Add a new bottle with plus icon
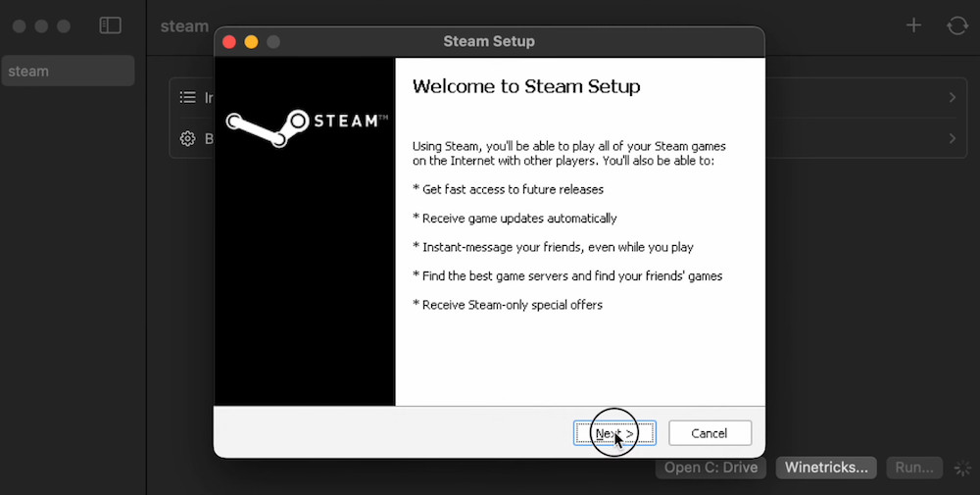The image size is (980, 495). coord(913,25)
